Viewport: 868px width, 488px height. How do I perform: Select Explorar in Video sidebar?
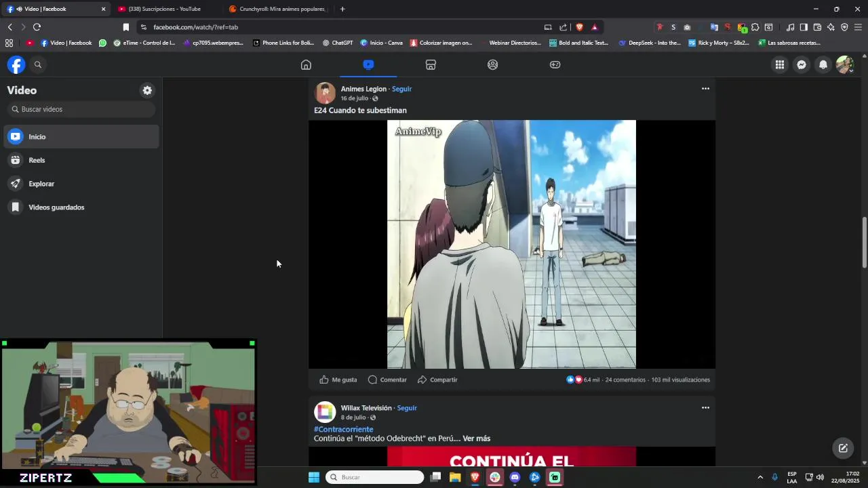(x=81, y=184)
